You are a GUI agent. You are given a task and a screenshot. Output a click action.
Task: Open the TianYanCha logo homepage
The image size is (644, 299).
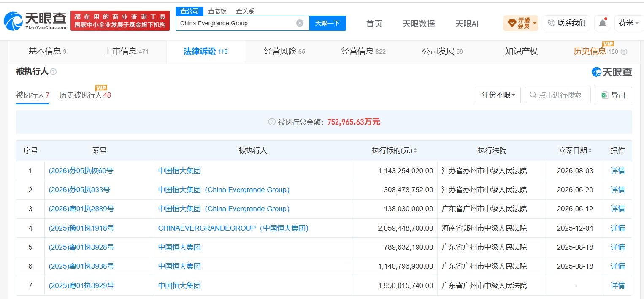pyautogui.click(x=35, y=21)
